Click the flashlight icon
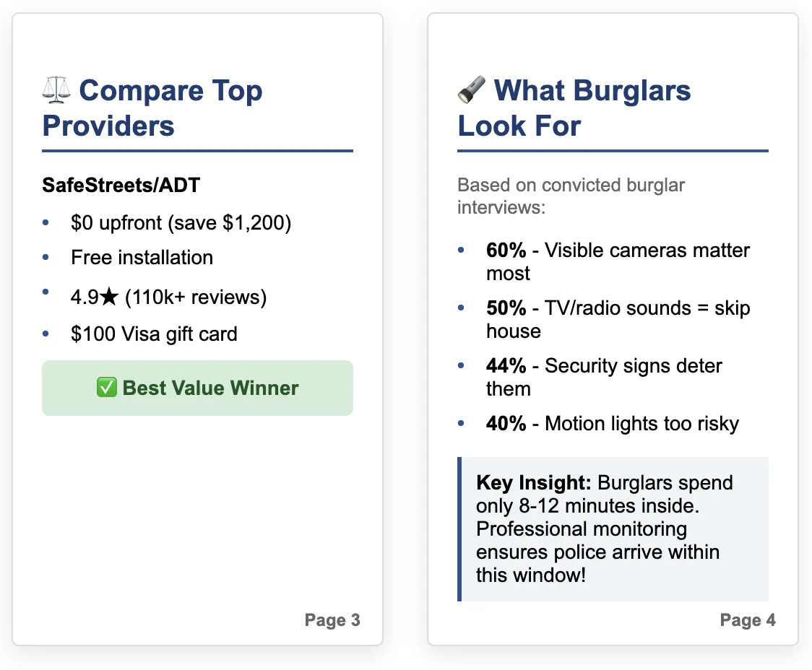Viewport: 812px width, 670px height. pos(472,90)
